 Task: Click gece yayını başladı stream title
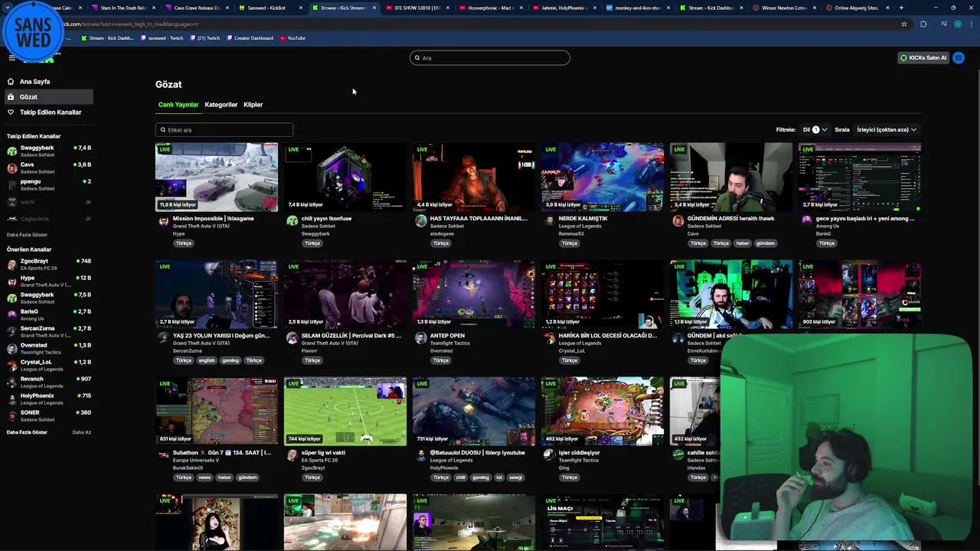point(865,218)
